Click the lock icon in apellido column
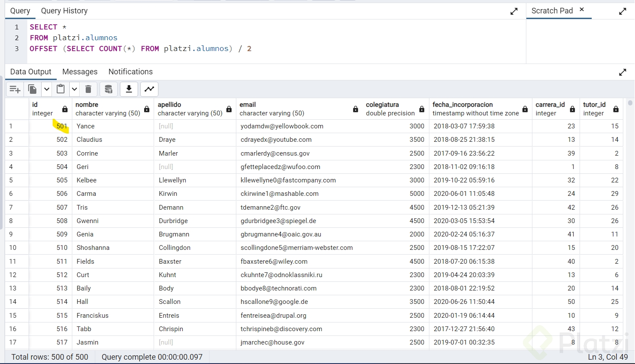Screen dimensions: 635x364 tap(229, 109)
